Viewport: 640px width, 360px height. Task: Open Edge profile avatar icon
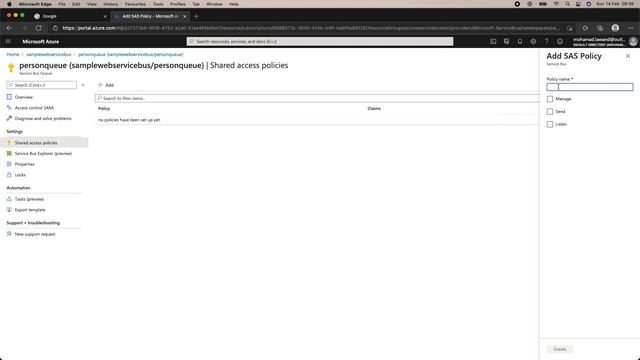[x=615, y=28]
